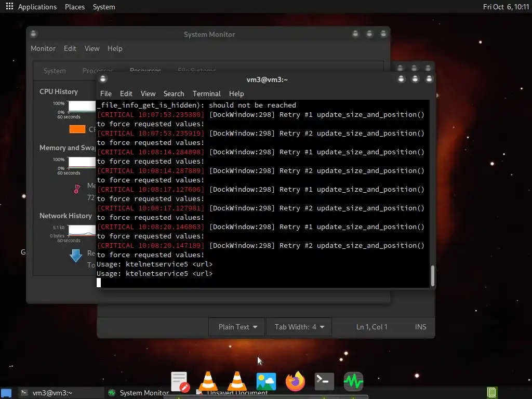Image resolution: width=532 pixels, height=399 pixels.
Task: Minimize the terminal window
Action: coord(401,79)
